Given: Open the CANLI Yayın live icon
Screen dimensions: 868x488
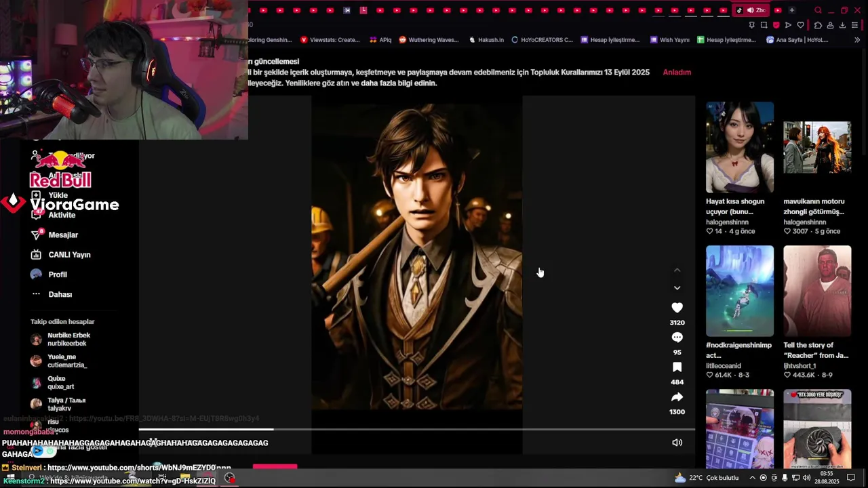Looking at the screenshot, I should [36, 254].
